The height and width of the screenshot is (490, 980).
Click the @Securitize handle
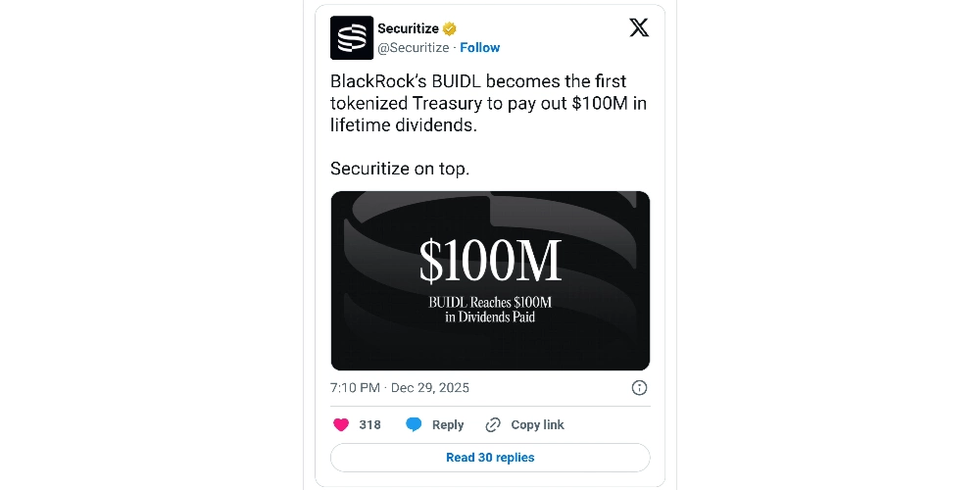click(414, 47)
